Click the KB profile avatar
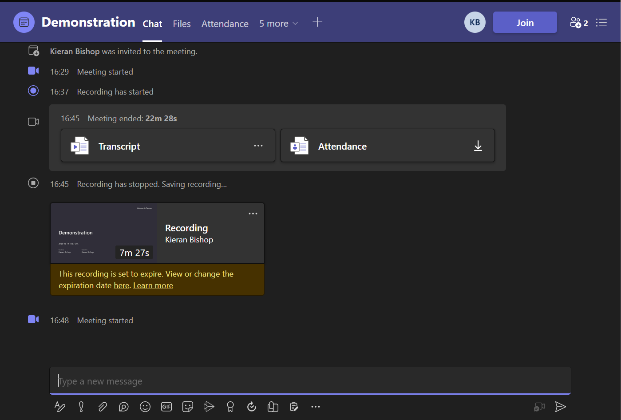The image size is (621, 420). point(474,22)
